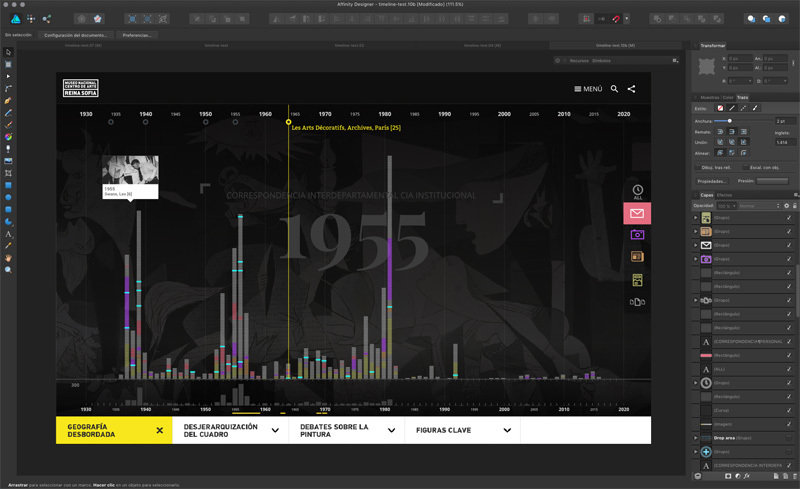Toggle visibility of the clock group layer

point(789,383)
